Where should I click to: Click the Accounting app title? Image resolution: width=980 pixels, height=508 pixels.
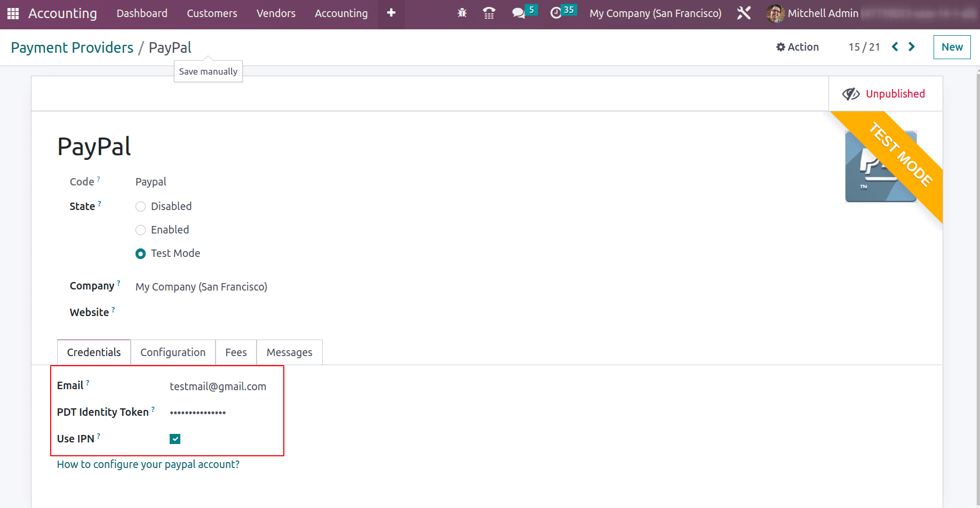(62, 13)
